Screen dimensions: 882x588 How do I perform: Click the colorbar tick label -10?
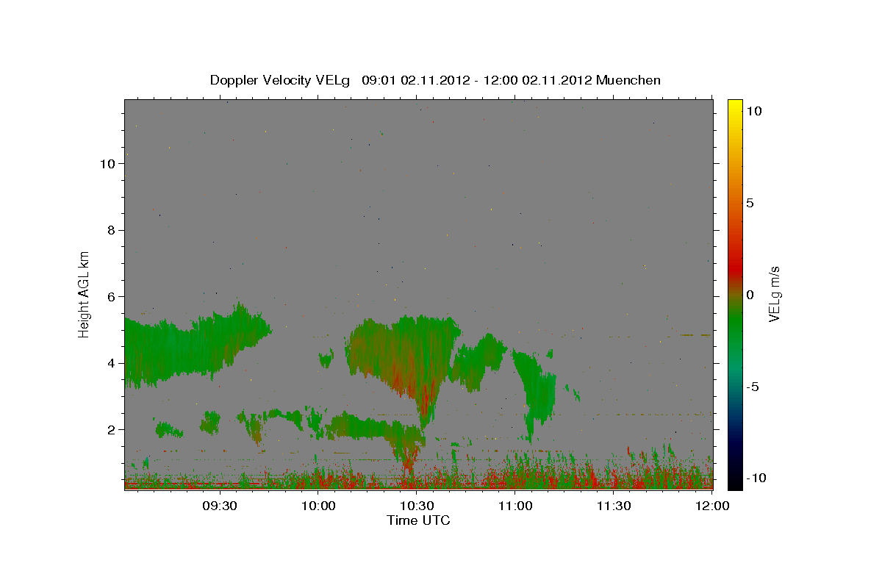[758, 478]
